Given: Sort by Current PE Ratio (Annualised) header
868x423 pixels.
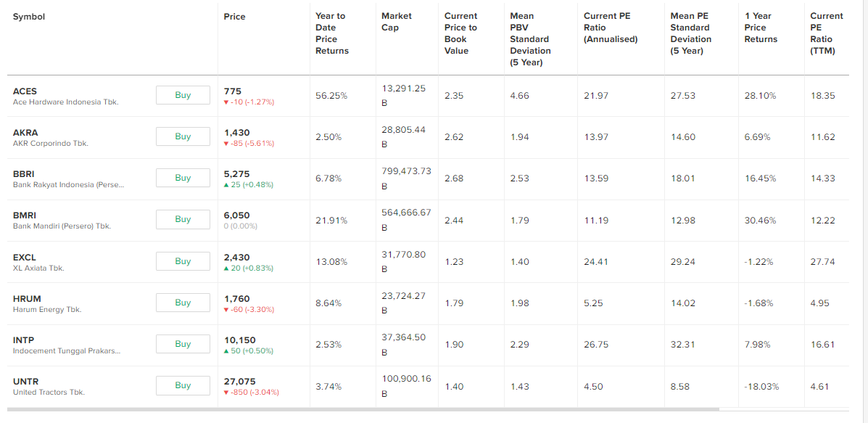Looking at the screenshot, I should (611, 28).
